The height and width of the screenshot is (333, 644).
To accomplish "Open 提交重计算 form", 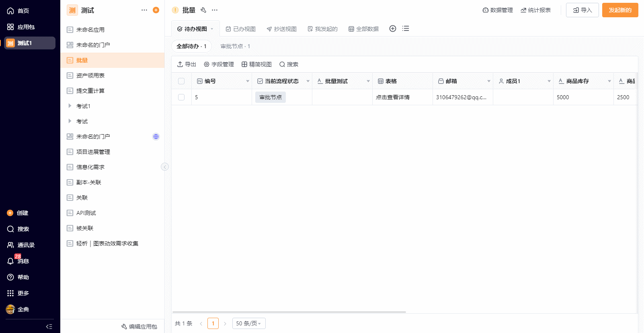I will click(113, 91).
